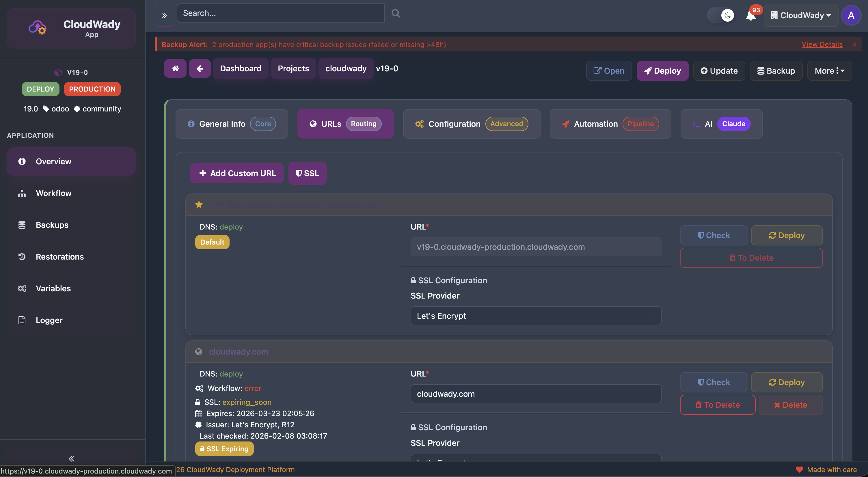Click the SSL shield button

pyautogui.click(x=307, y=173)
